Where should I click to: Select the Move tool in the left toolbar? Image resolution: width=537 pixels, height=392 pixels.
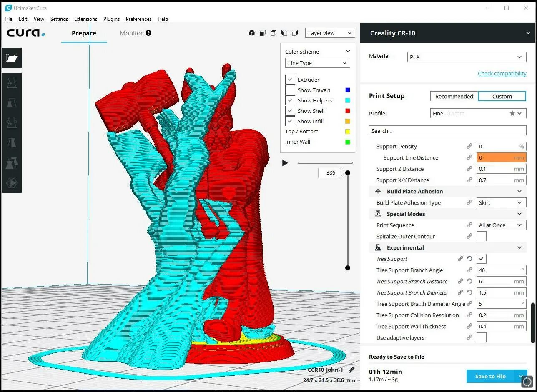(x=11, y=82)
